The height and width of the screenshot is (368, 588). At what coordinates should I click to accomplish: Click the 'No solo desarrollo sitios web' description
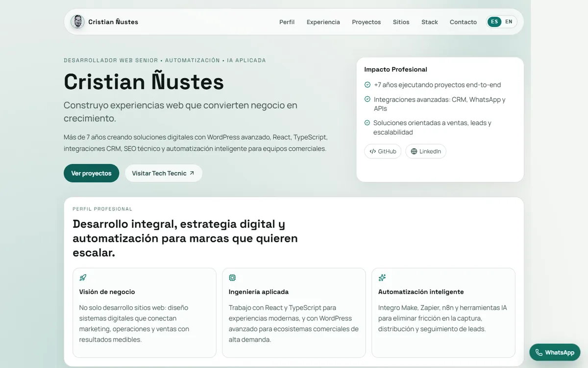point(134,324)
